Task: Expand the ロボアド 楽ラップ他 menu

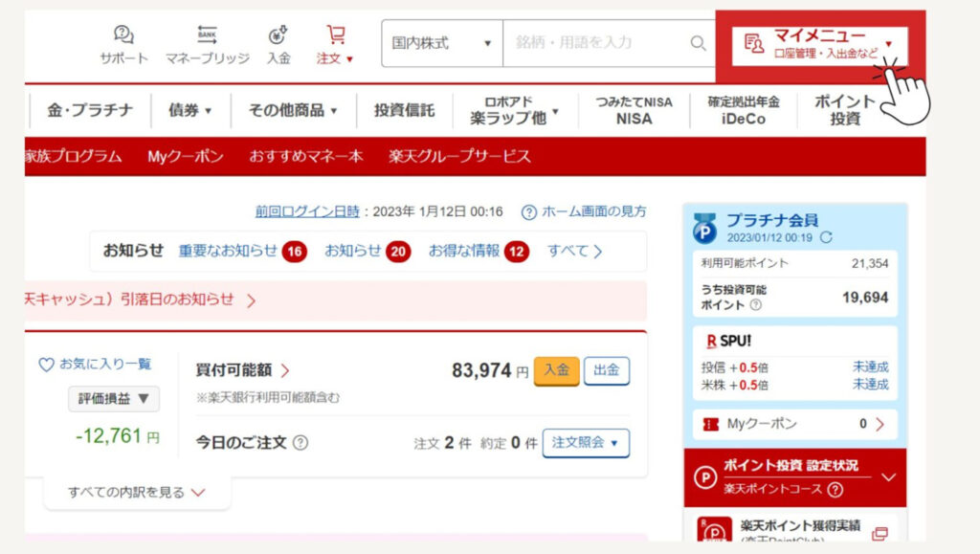Action: 514,110
